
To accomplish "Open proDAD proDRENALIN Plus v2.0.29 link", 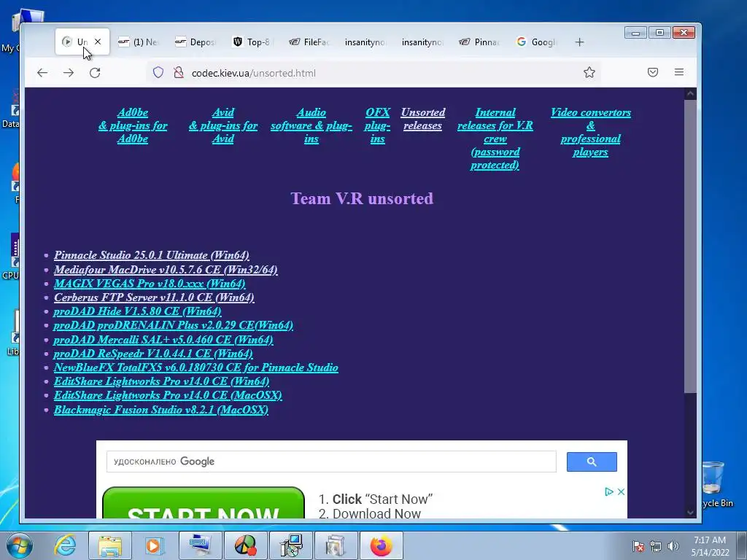I will pos(173,325).
